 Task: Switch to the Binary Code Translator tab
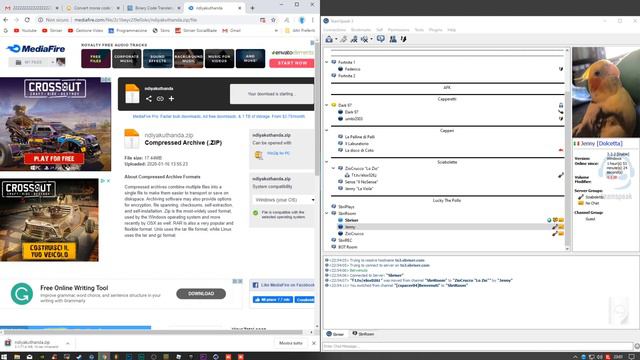[x=153, y=8]
